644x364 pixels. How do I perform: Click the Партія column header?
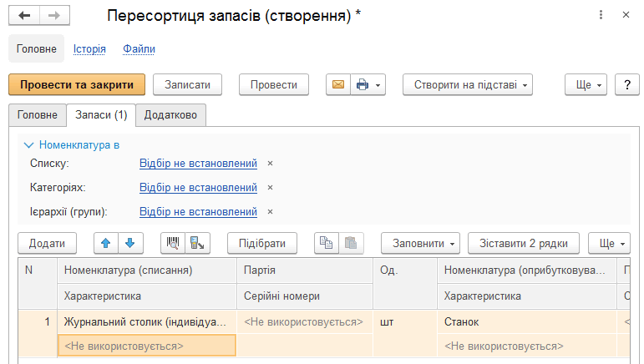pyautogui.click(x=305, y=270)
